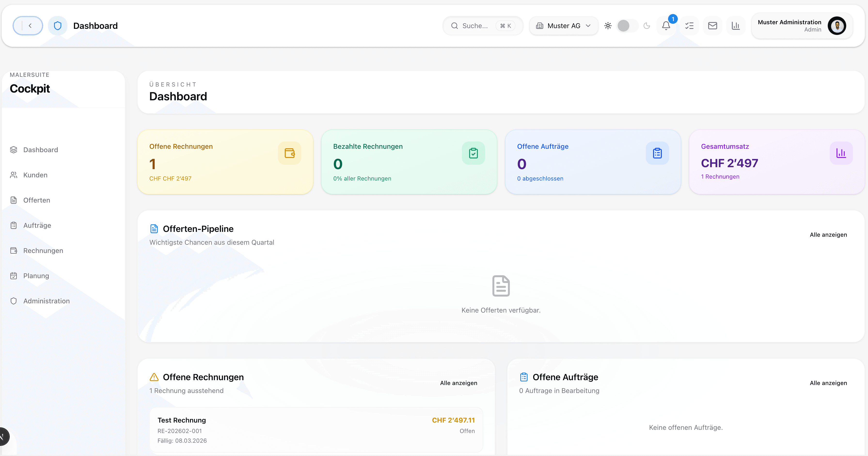Screen dimensions: 868x456
Task: Click the Administration shield icon in sidebar
Action: tap(14, 301)
